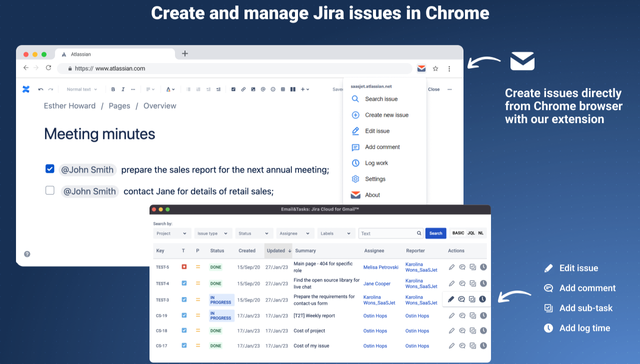The image size is (640, 364).
Task: Switch search mode to JQL
Action: [x=471, y=233]
